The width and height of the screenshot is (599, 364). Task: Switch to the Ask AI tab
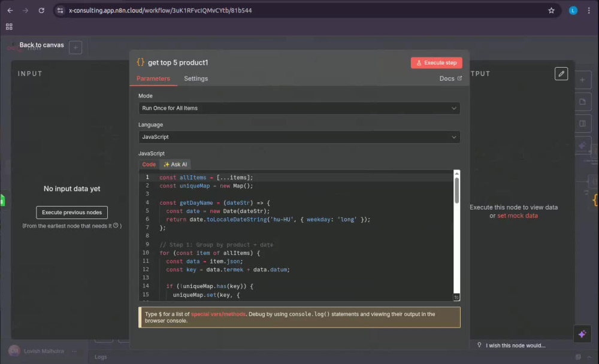pos(176,165)
